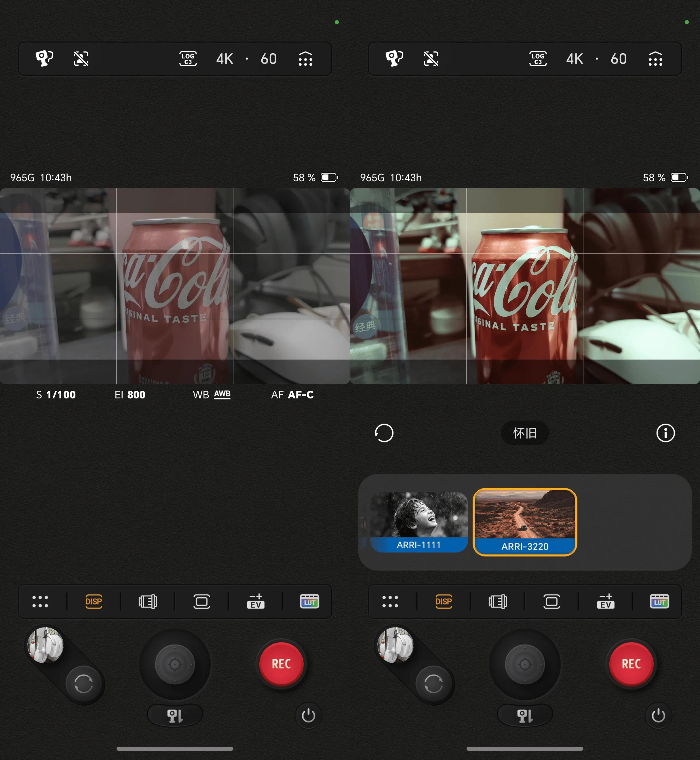Tap focus joystick center, left screen

pyautogui.click(x=175, y=664)
